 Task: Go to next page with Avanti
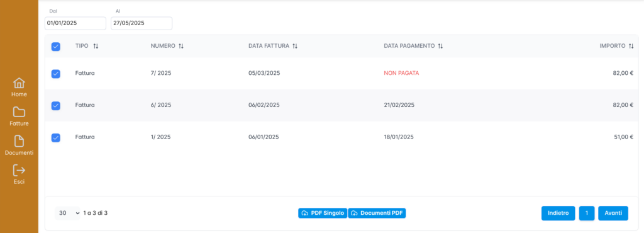click(613, 213)
